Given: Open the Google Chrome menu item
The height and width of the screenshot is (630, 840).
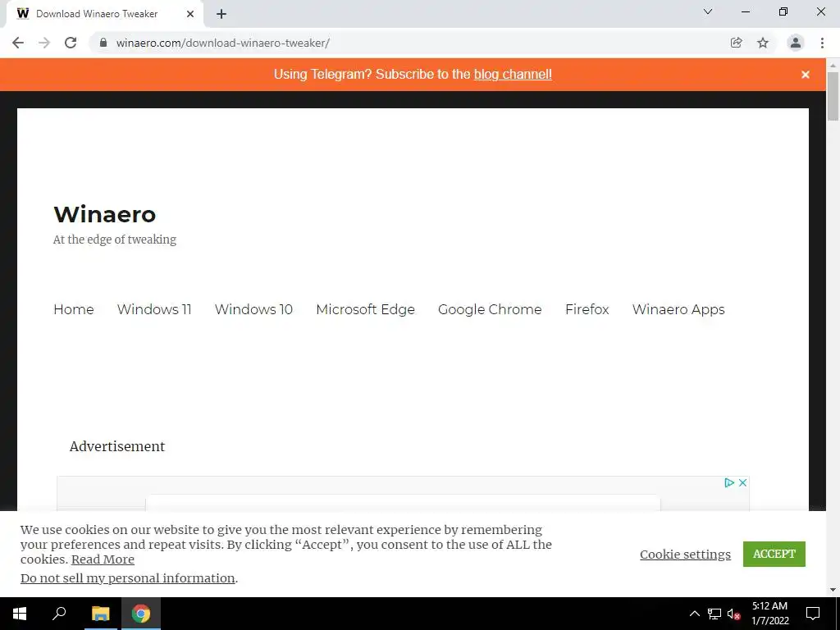Looking at the screenshot, I should coord(490,309).
